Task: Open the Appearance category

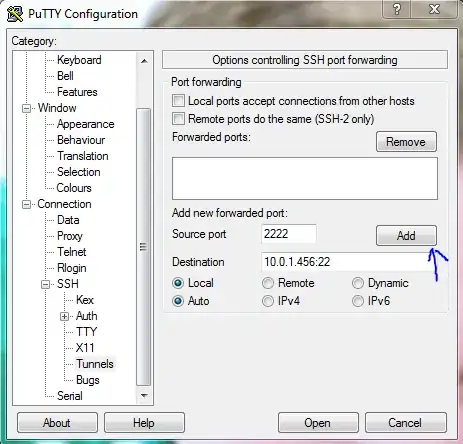Action: (x=86, y=124)
